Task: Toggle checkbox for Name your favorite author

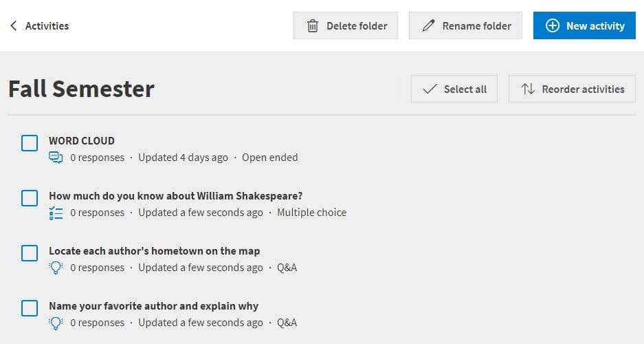Action: click(30, 308)
